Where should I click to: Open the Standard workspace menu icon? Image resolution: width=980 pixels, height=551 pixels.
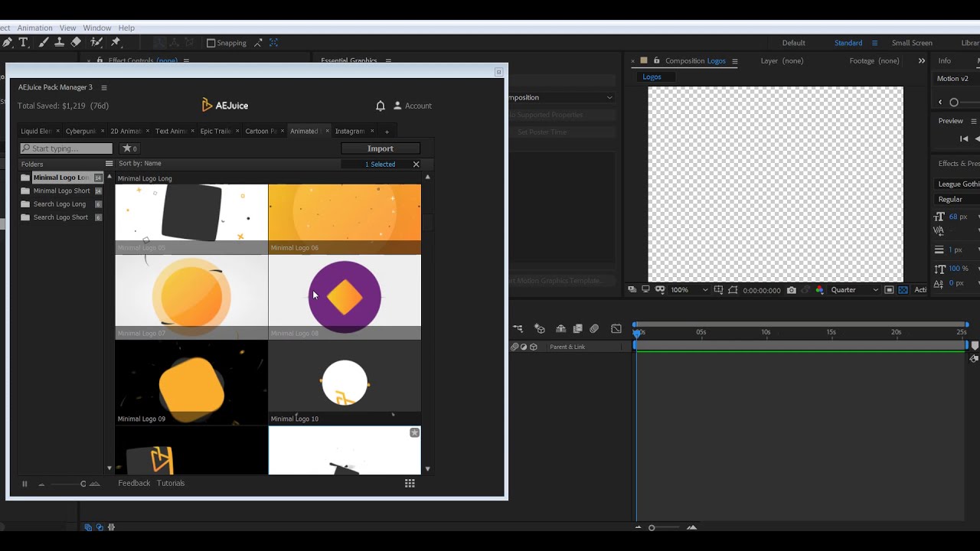[x=874, y=43]
